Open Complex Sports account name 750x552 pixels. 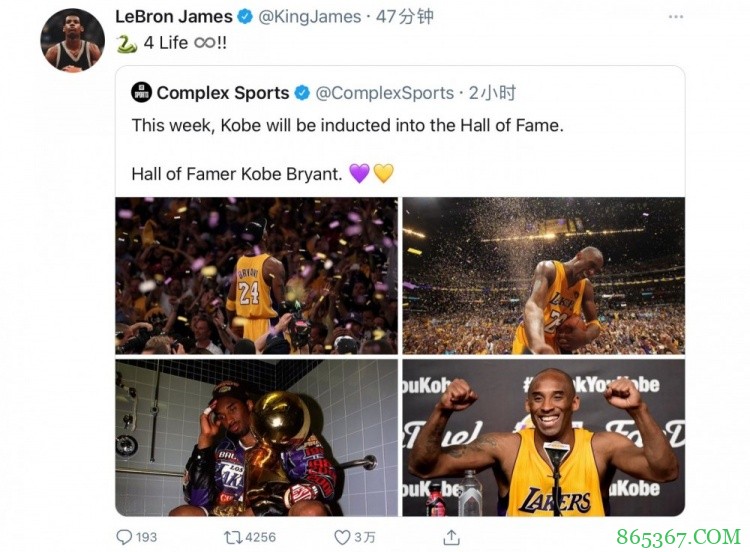click(x=222, y=93)
